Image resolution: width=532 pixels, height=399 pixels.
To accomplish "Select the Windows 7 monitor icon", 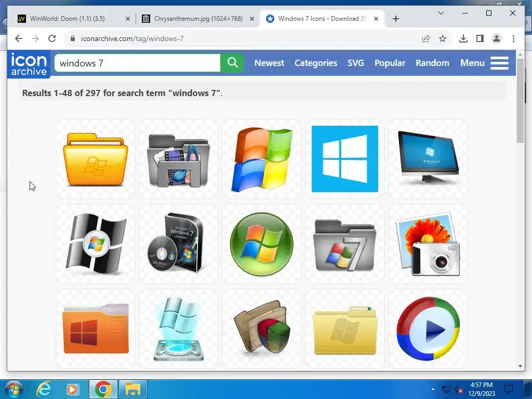I will pos(428,159).
